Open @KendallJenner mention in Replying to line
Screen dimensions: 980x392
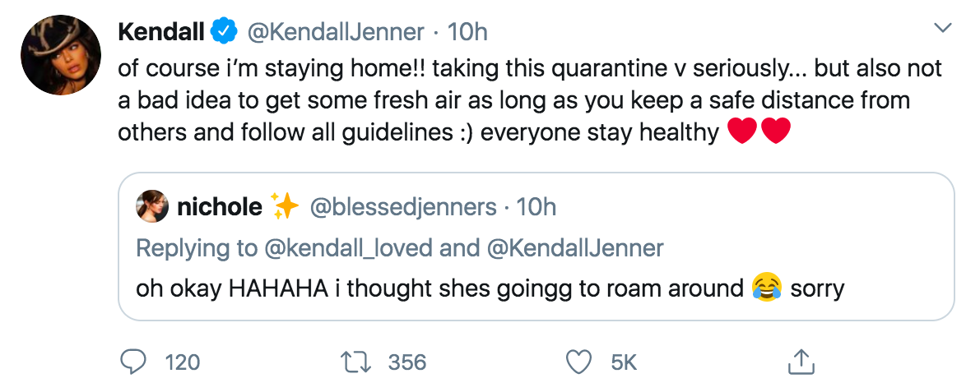(x=574, y=248)
